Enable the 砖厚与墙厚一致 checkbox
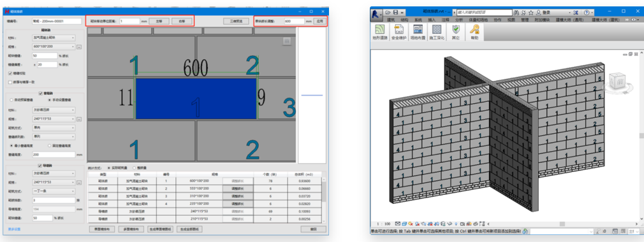Viewport: 644px width, 242px height. (10, 82)
